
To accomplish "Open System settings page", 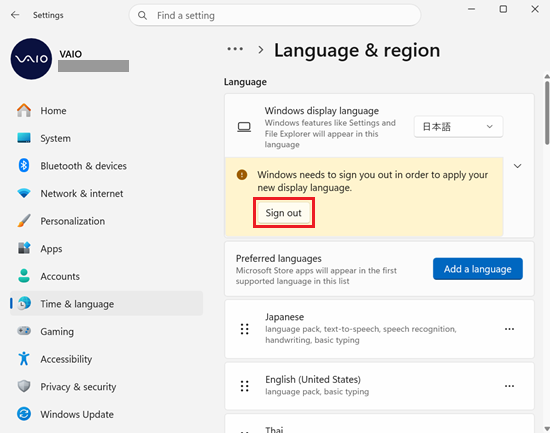I will coord(106,138).
